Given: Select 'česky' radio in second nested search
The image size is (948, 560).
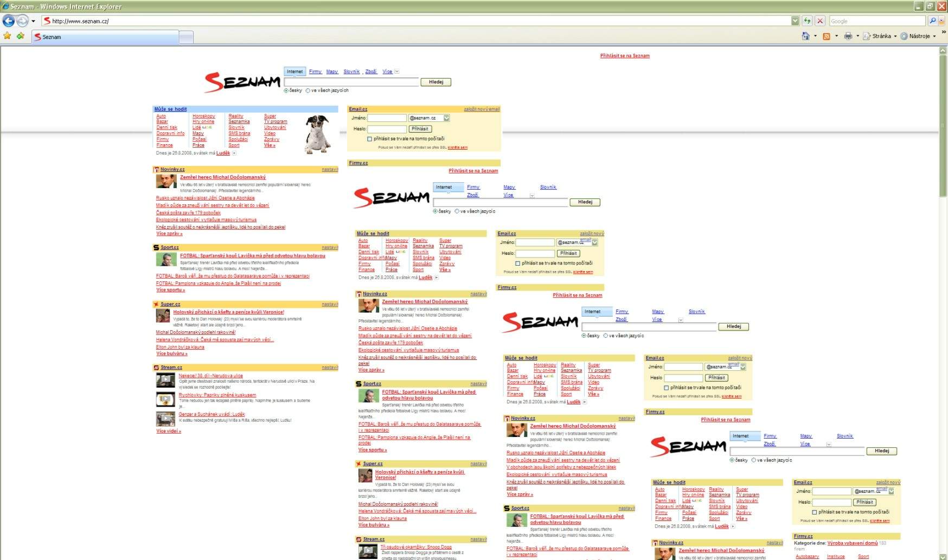Looking at the screenshot, I should [x=435, y=211].
